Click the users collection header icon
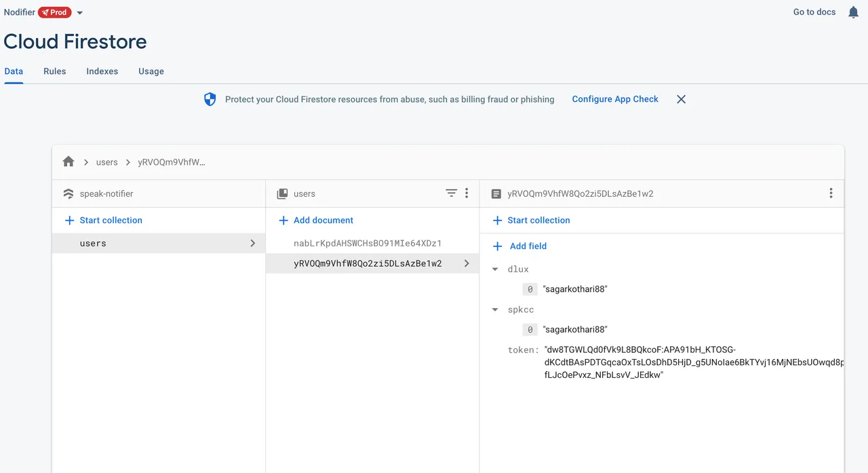 [x=282, y=193]
